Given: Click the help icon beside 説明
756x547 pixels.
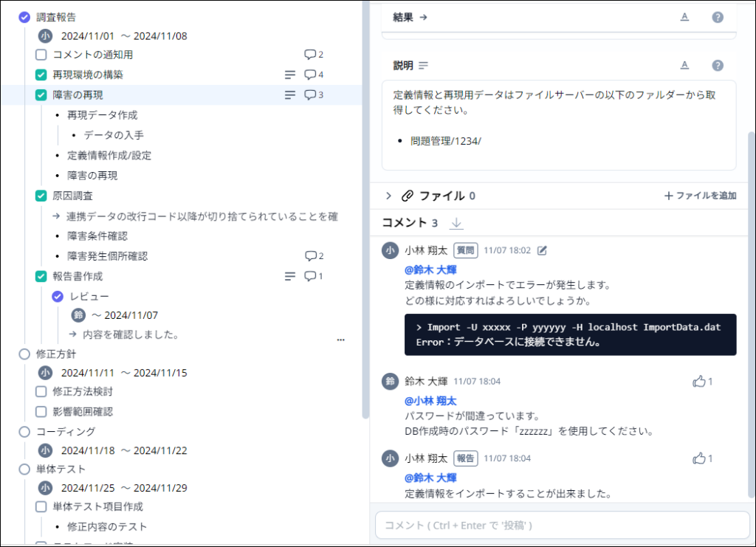Looking at the screenshot, I should pyautogui.click(x=718, y=66).
